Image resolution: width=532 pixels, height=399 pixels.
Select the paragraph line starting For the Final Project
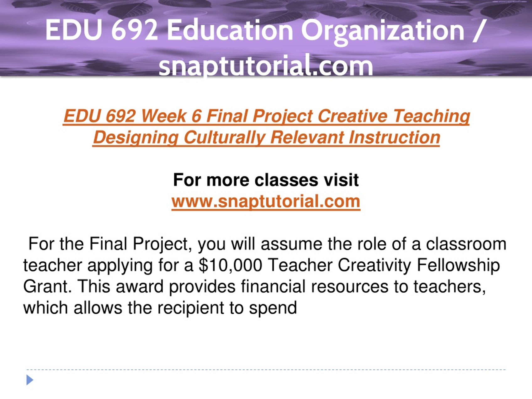point(267,244)
